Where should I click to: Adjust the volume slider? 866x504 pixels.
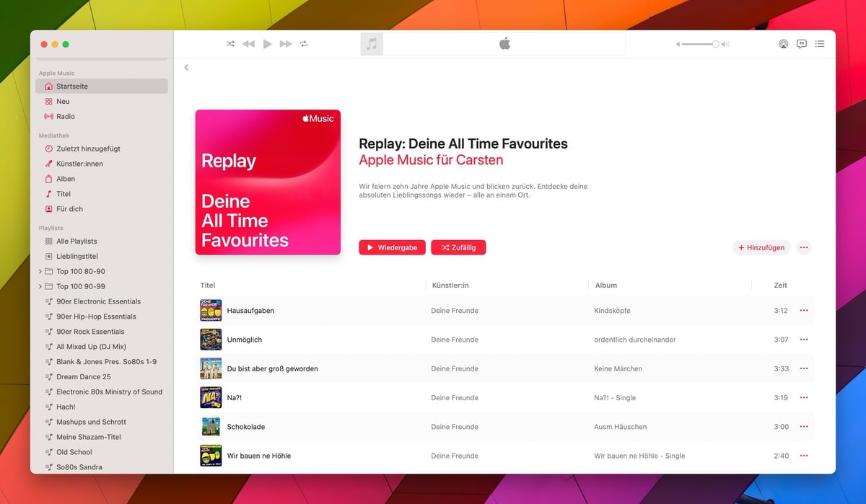coord(703,44)
